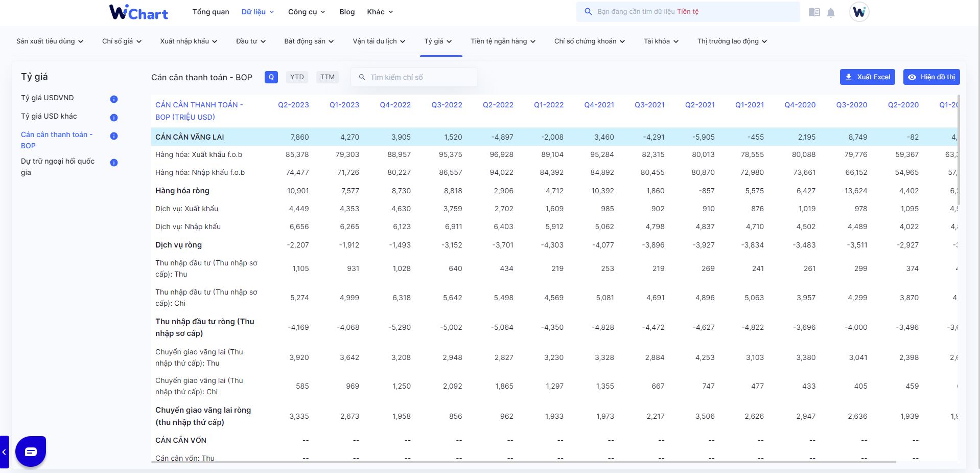Expand Sản xuất tiêu dùng category
Screen dimensions: 980x473
pyautogui.click(x=50, y=41)
